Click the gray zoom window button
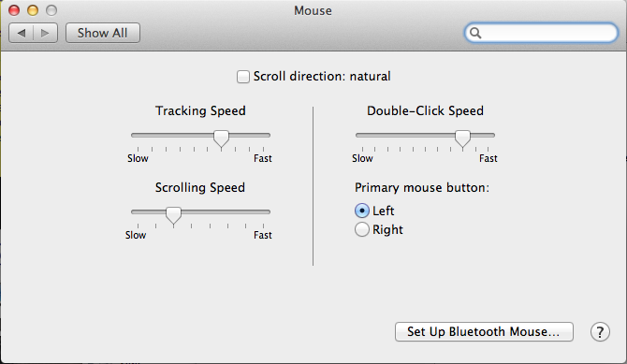 (51, 10)
